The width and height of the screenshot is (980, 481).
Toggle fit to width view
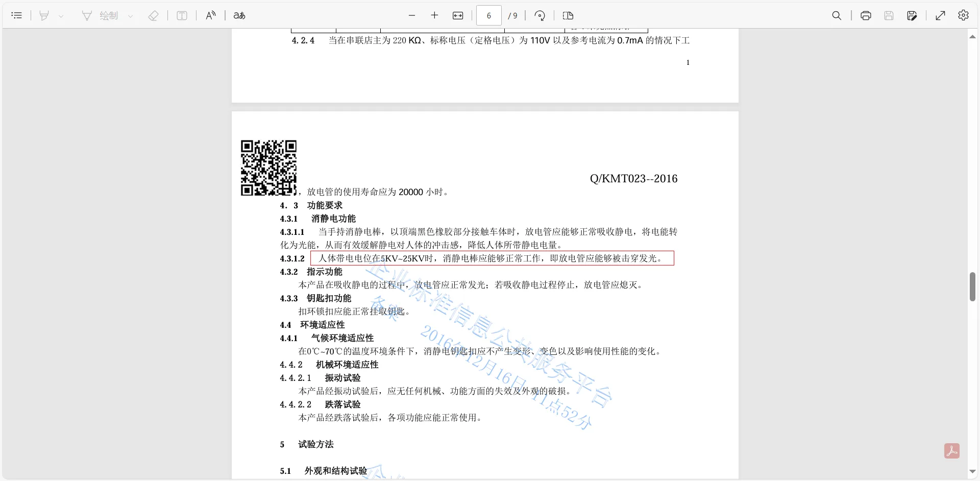click(x=458, y=15)
